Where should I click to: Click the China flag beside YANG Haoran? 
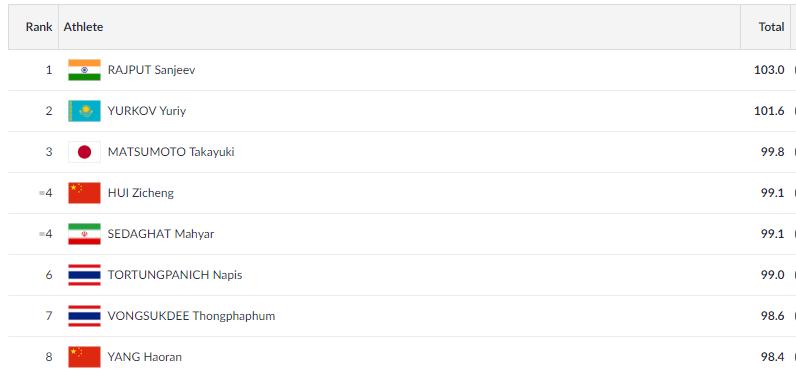click(x=84, y=357)
